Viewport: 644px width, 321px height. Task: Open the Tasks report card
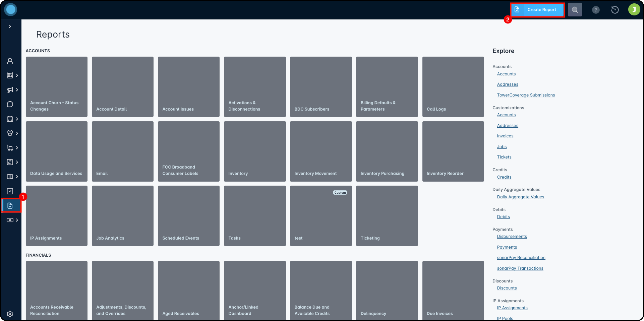click(255, 216)
